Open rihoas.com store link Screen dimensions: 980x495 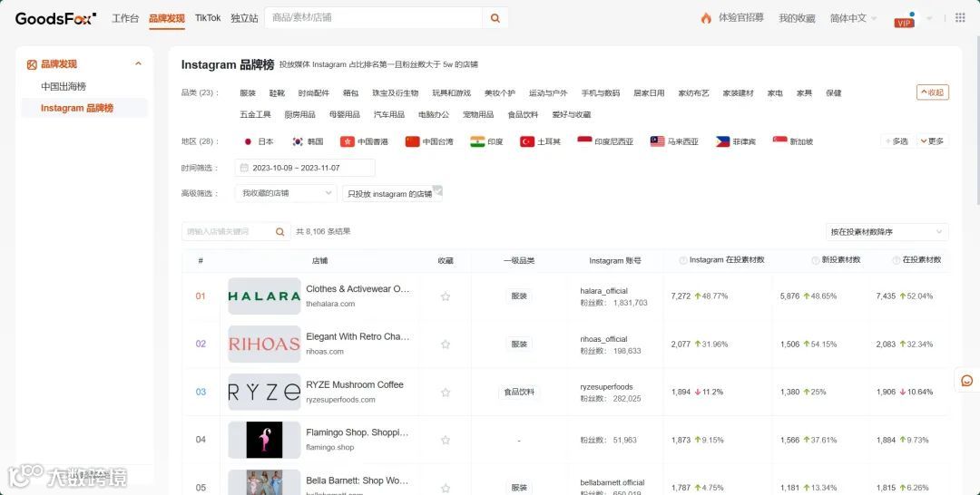tap(325, 352)
